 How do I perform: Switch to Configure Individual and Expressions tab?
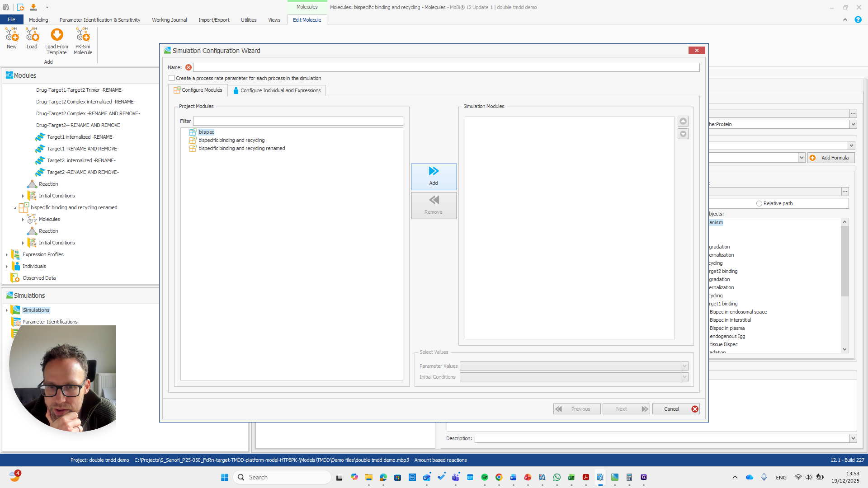(277, 90)
